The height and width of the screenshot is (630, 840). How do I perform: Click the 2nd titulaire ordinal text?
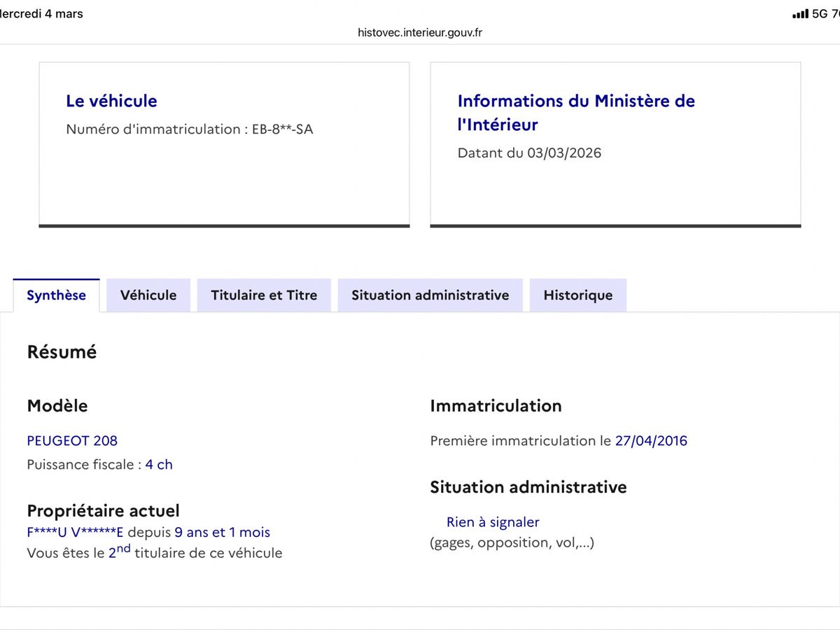(x=119, y=551)
